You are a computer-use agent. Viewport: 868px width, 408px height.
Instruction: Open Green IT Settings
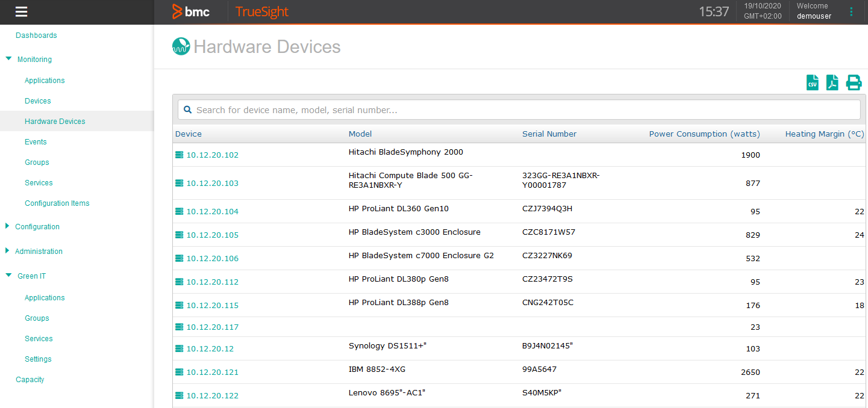38,359
